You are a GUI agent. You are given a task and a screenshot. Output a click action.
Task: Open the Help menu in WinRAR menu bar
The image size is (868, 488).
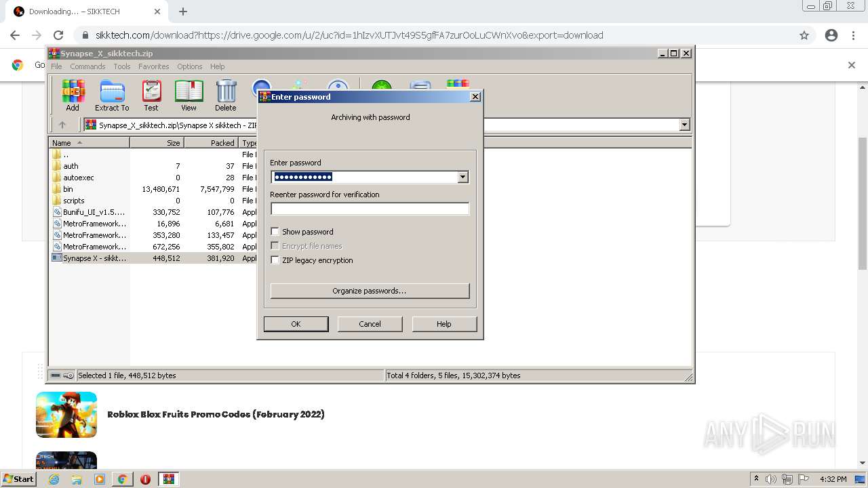pos(217,66)
